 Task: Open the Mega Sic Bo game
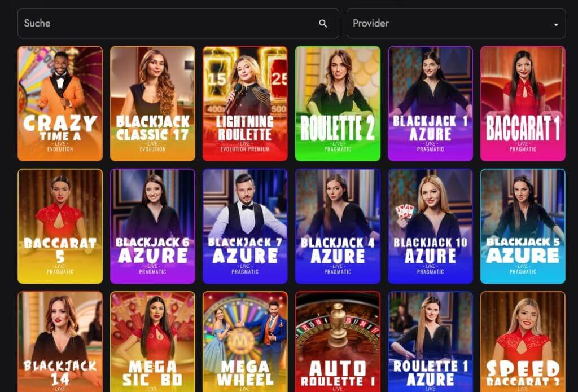(x=152, y=342)
